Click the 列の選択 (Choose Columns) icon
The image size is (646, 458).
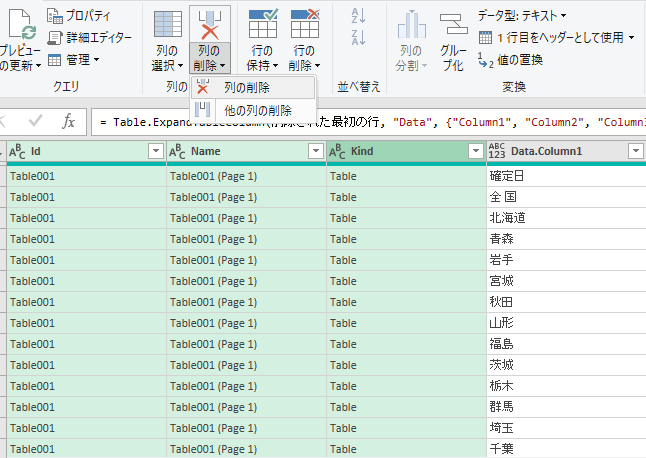[167, 25]
